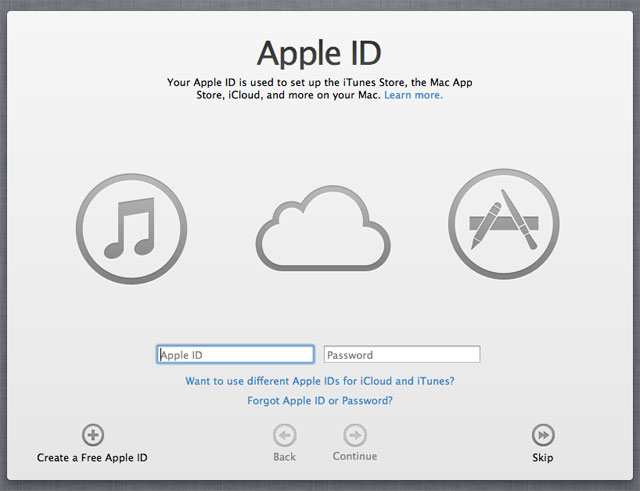Click the Continue arrow icon
Viewport: 640px width, 491px height.
click(355, 435)
